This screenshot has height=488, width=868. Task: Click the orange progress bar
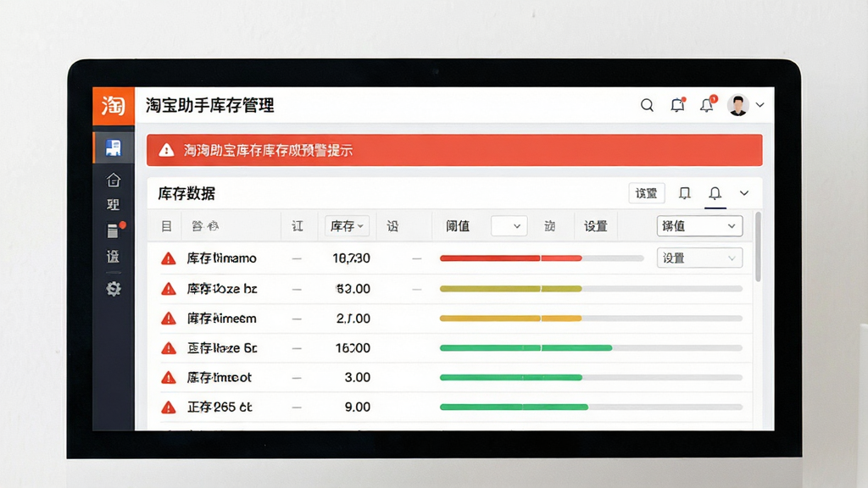[x=591, y=319]
